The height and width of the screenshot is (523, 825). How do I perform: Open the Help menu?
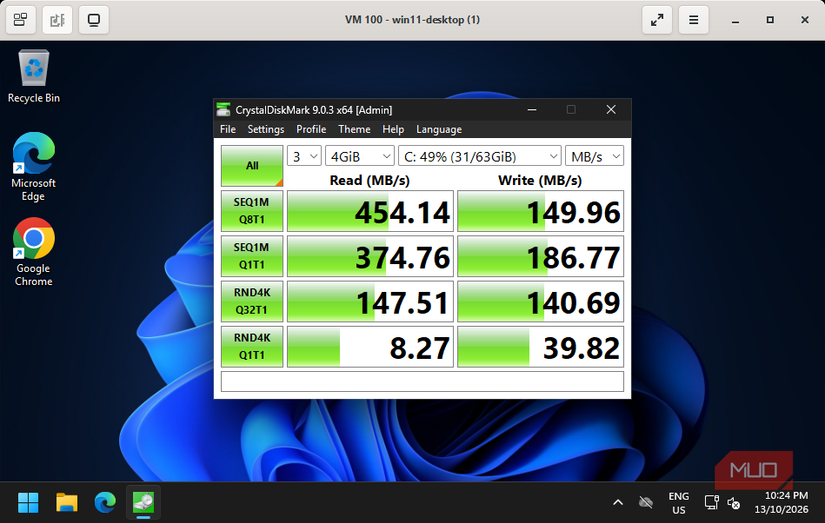(393, 129)
